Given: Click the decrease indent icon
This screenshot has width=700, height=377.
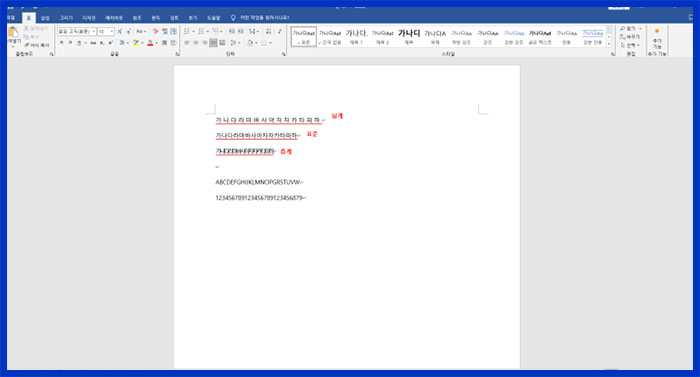Looking at the screenshot, I should (x=232, y=31).
